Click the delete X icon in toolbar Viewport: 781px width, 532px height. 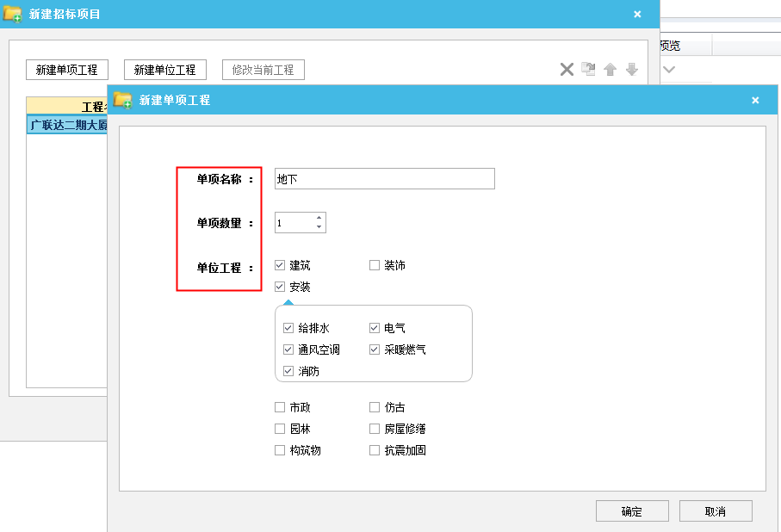tap(567, 70)
